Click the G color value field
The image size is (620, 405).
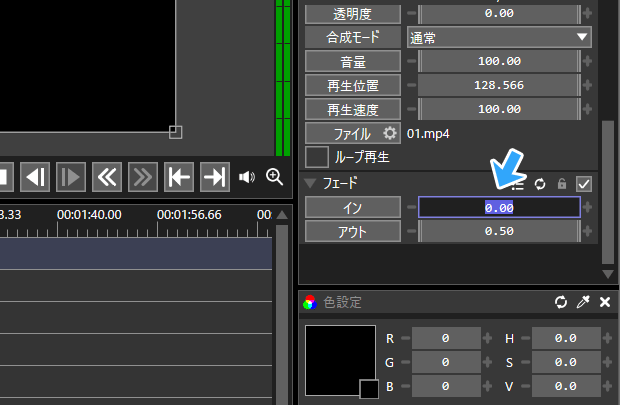point(446,362)
